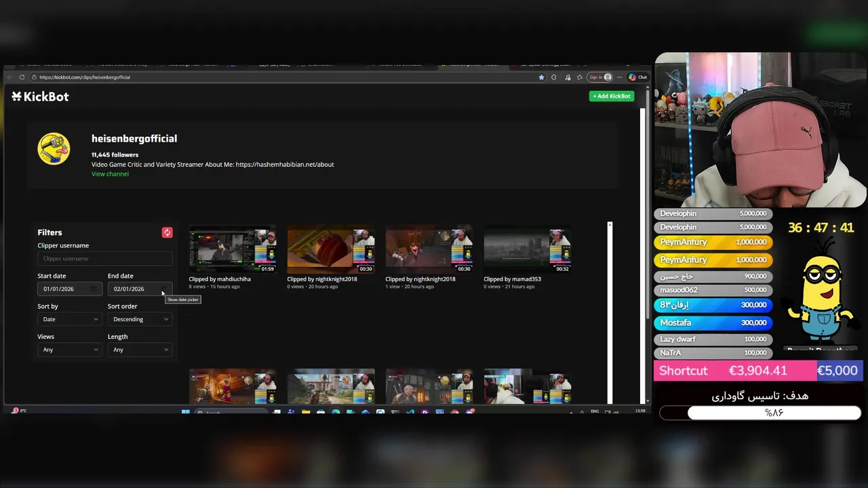
Task: Open the Copilot Chat button
Action: (637, 77)
